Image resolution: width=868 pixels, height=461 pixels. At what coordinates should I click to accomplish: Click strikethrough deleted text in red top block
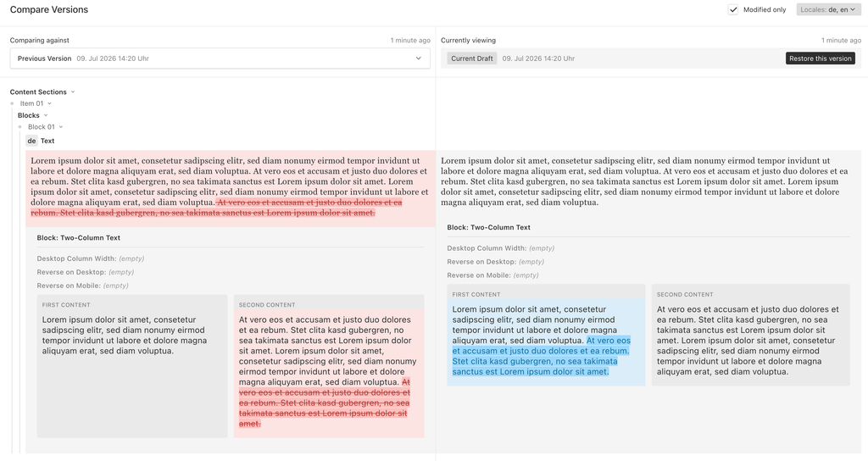(216, 208)
